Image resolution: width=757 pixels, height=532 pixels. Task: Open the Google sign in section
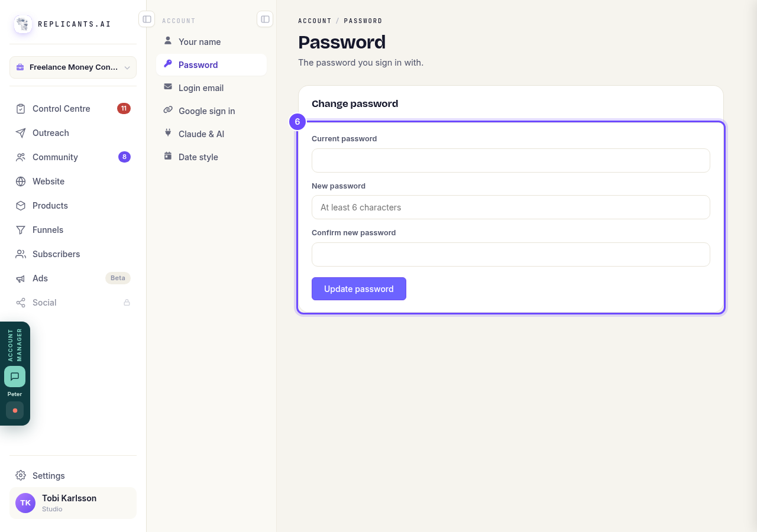point(211,111)
